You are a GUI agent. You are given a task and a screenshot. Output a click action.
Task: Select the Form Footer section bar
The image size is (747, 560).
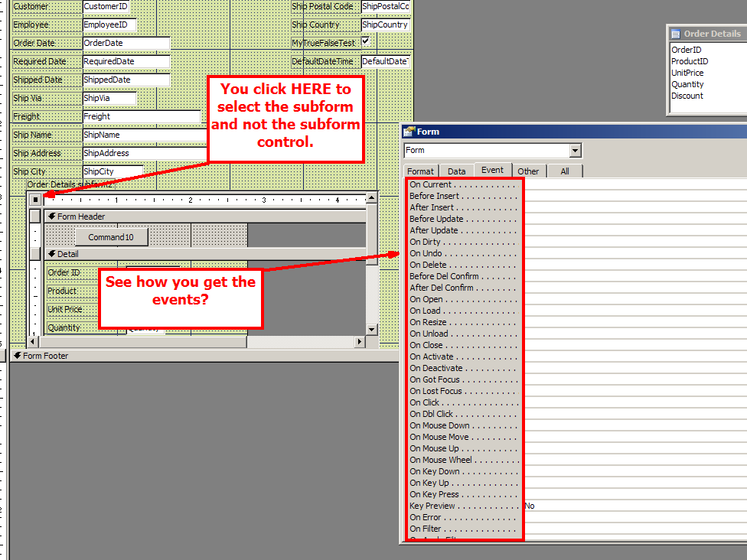click(205, 356)
